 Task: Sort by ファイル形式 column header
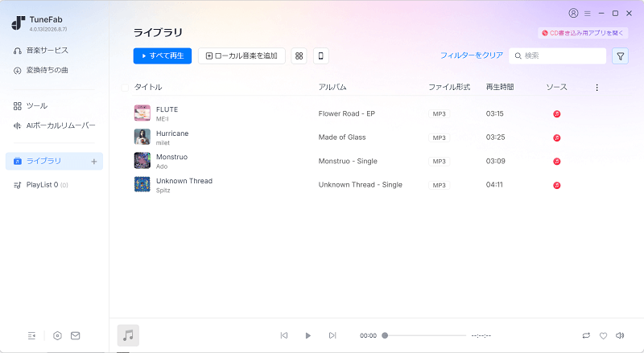click(x=449, y=87)
